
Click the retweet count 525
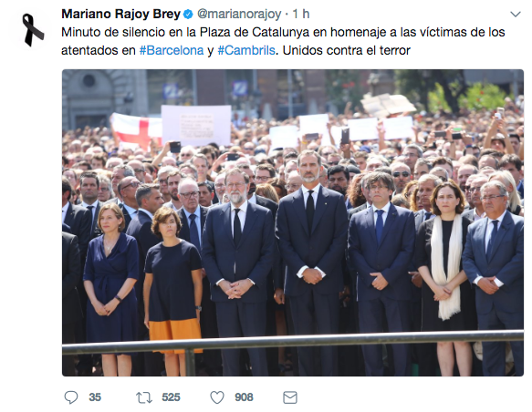coord(171,397)
